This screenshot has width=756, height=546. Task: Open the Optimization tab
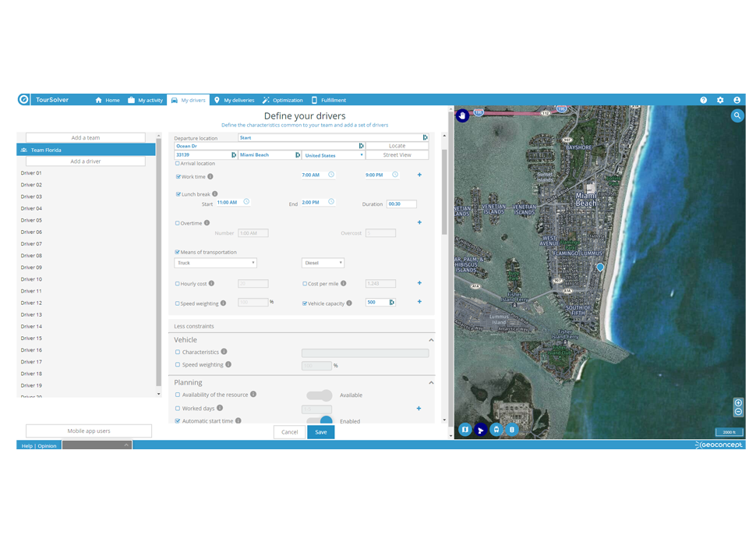(x=283, y=100)
